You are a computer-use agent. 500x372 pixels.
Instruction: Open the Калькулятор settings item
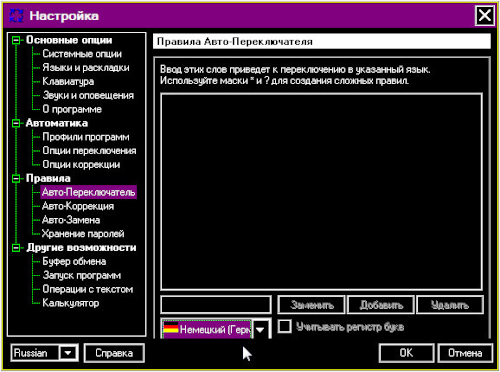coord(71,303)
